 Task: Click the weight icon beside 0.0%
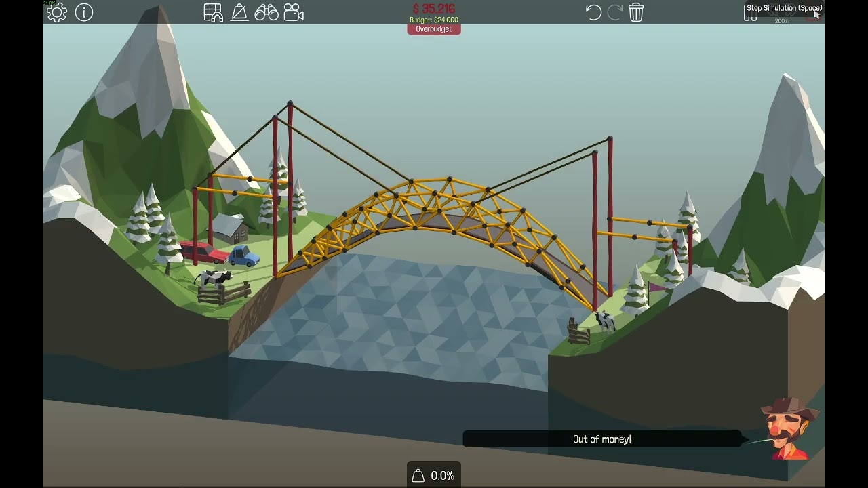tap(418, 476)
